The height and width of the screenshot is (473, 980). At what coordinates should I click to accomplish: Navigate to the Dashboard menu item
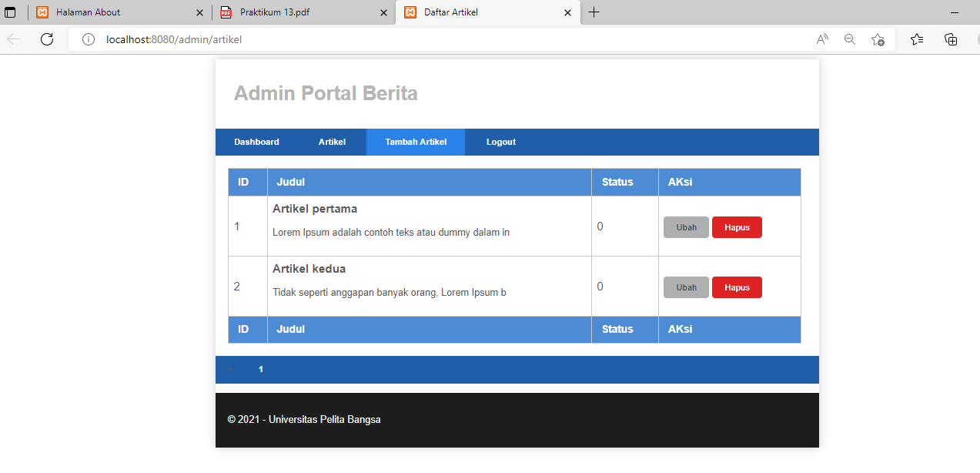tap(256, 142)
